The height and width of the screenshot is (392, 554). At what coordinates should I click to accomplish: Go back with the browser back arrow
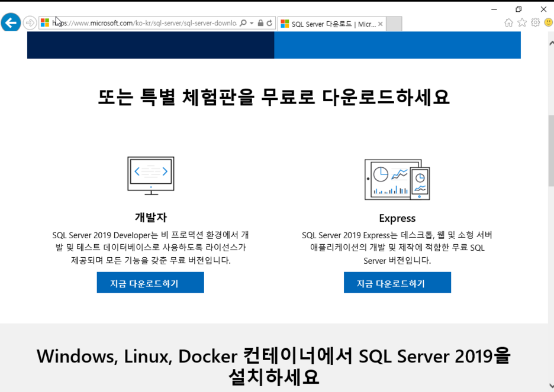11,22
